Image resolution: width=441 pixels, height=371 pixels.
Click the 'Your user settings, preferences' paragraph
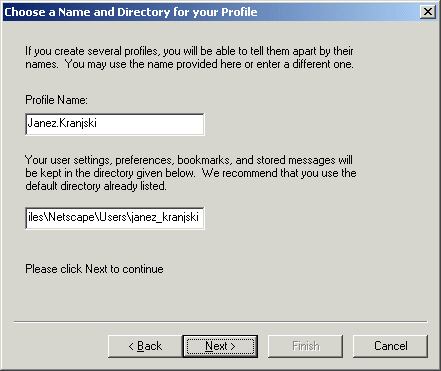click(x=191, y=173)
